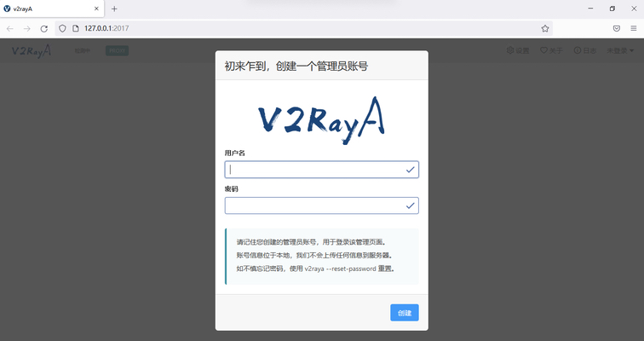Click the 检测中 status text in navbar

coord(82,50)
